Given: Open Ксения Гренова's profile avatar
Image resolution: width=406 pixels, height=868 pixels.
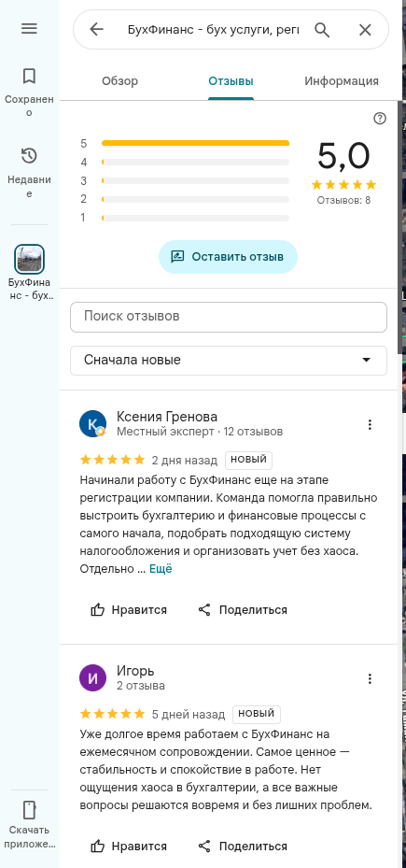Looking at the screenshot, I should click(x=93, y=424).
